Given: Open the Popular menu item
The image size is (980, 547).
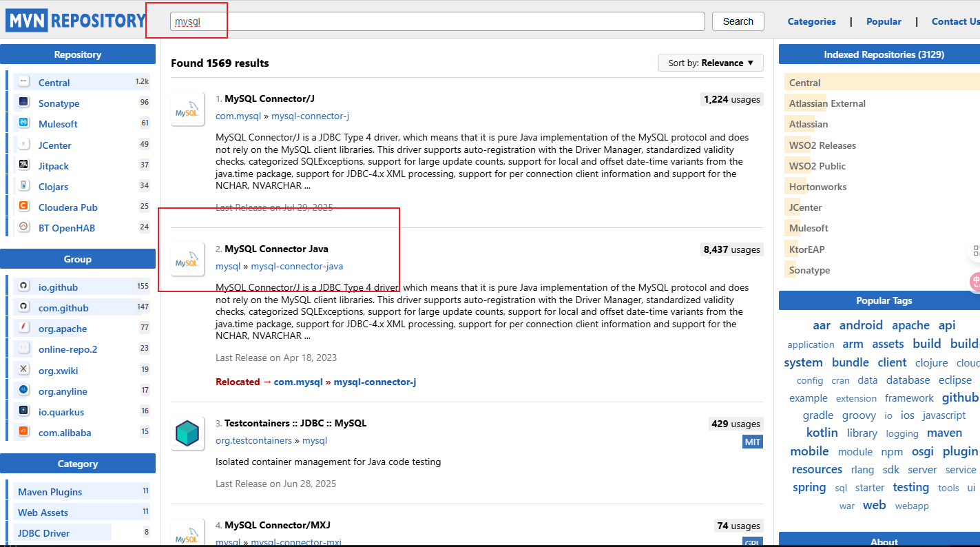Looking at the screenshot, I should (884, 21).
